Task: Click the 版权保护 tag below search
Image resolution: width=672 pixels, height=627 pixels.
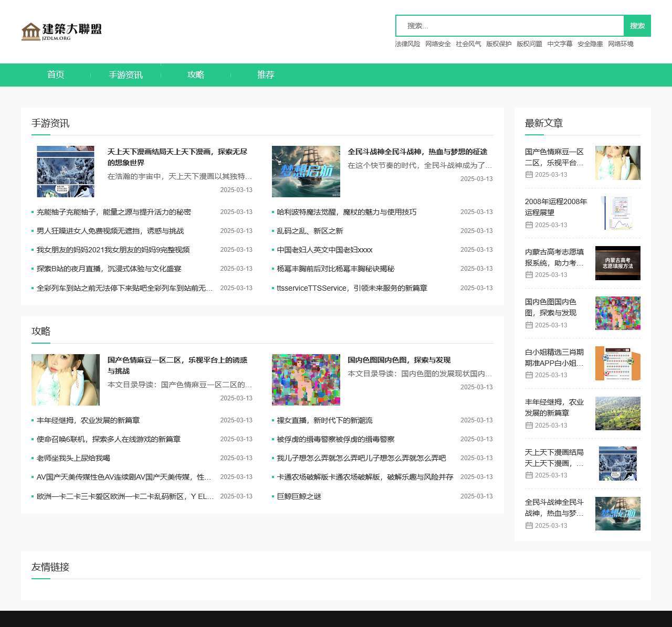Action: [499, 44]
